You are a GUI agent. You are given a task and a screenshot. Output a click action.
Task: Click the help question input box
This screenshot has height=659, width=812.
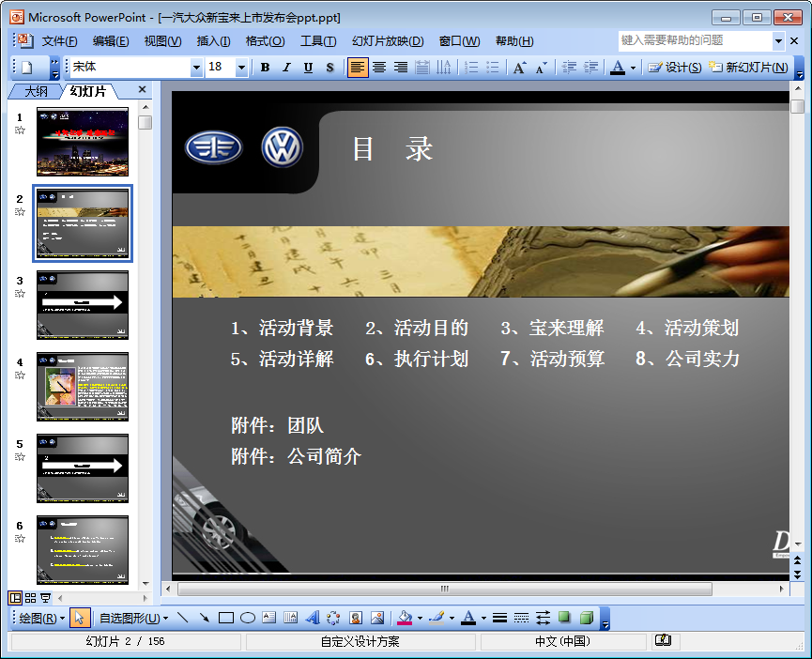696,40
